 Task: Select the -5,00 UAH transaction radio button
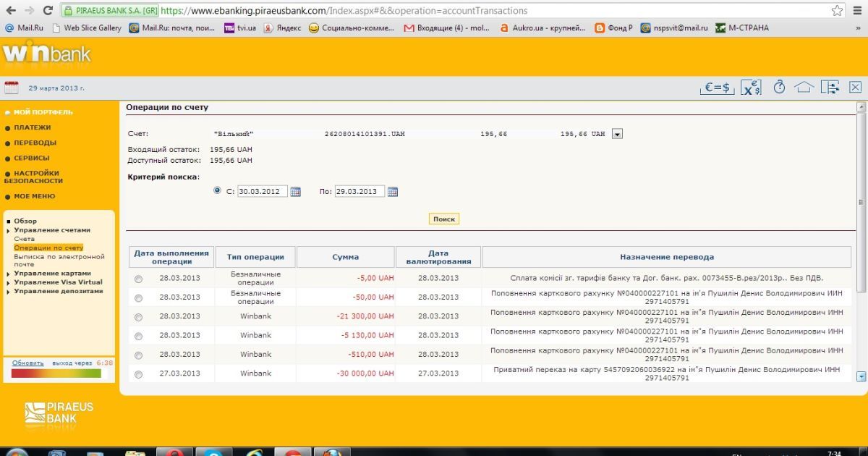pos(138,279)
